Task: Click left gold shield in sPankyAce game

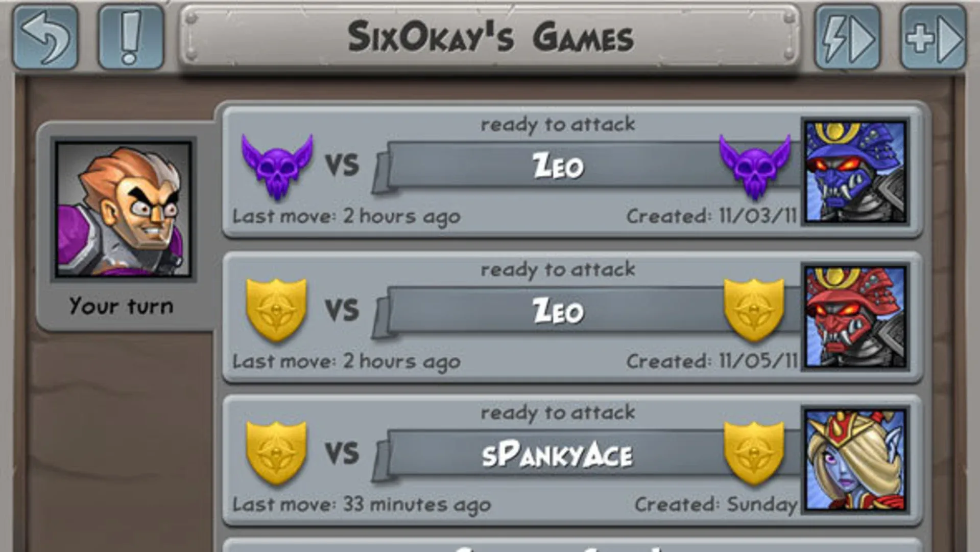Action: 276,453
